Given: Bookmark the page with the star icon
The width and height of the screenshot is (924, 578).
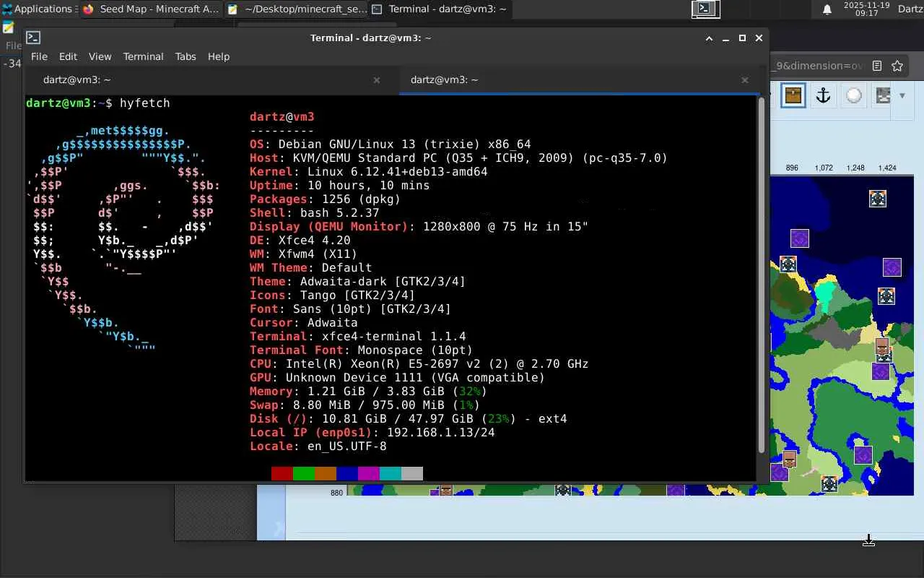Looking at the screenshot, I should pyautogui.click(x=897, y=66).
